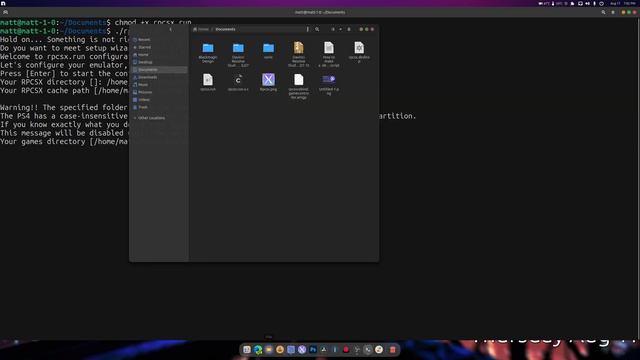Screen dimensions: 640x360
Task: Open view options dropdown arrow in Files
Action: [340, 29]
